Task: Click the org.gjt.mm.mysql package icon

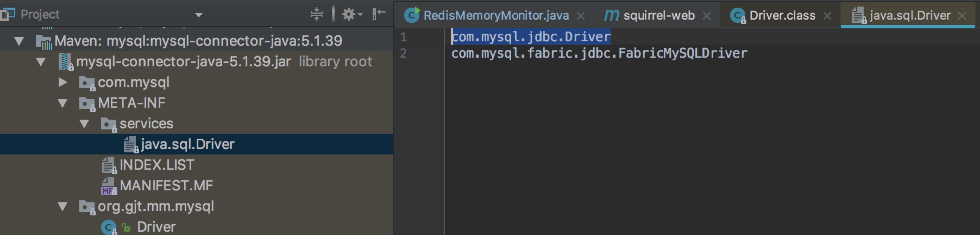Action: [x=87, y=207]
